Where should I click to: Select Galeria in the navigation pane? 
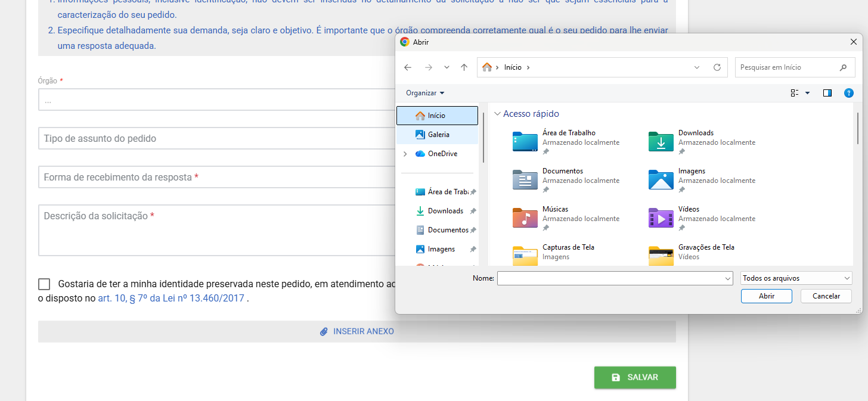coord(438,135)
